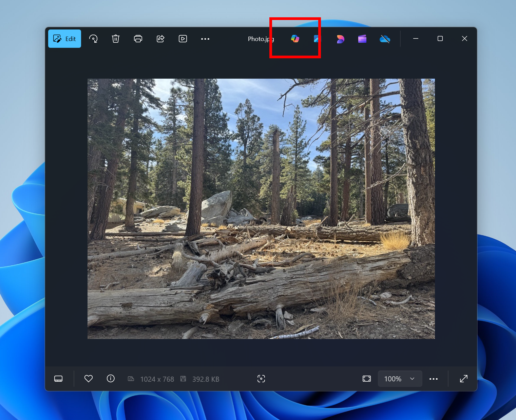
Task: Edit the image in Microsoft Designer
Action: (x=340, y=39)
